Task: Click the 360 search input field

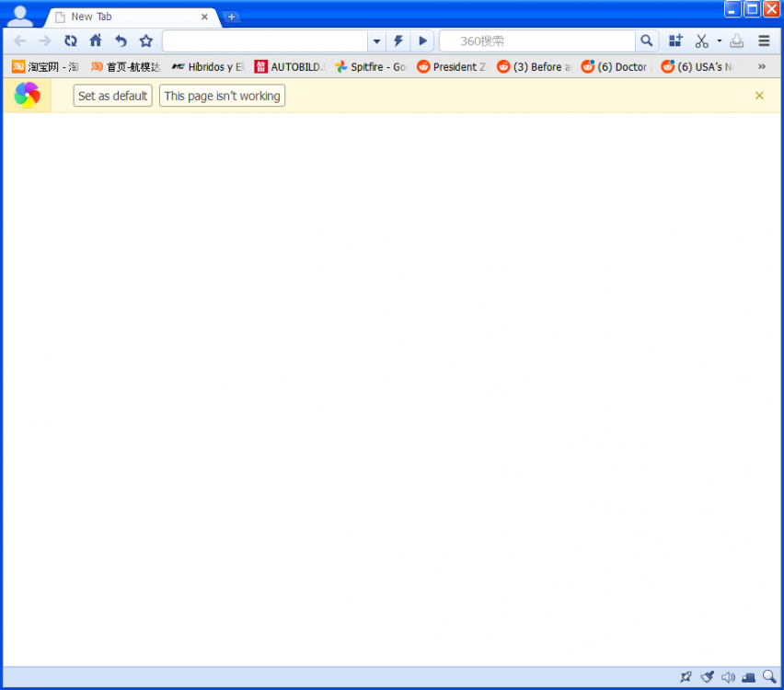Action: click(538, 40)
